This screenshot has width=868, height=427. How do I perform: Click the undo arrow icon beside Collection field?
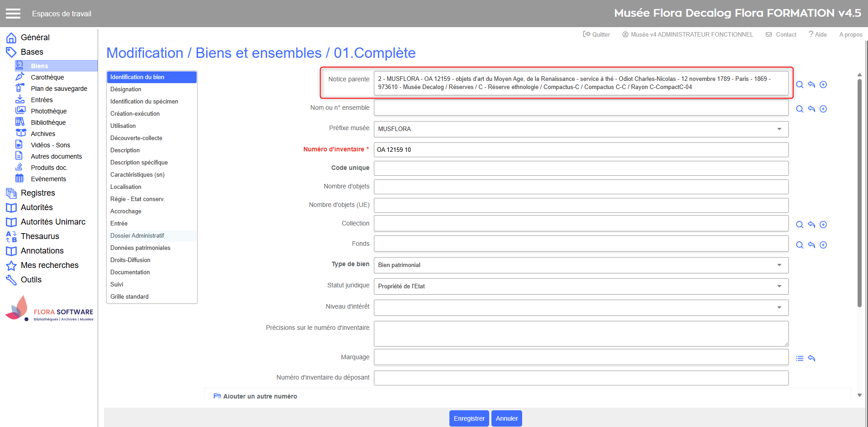tap(811, 225)
